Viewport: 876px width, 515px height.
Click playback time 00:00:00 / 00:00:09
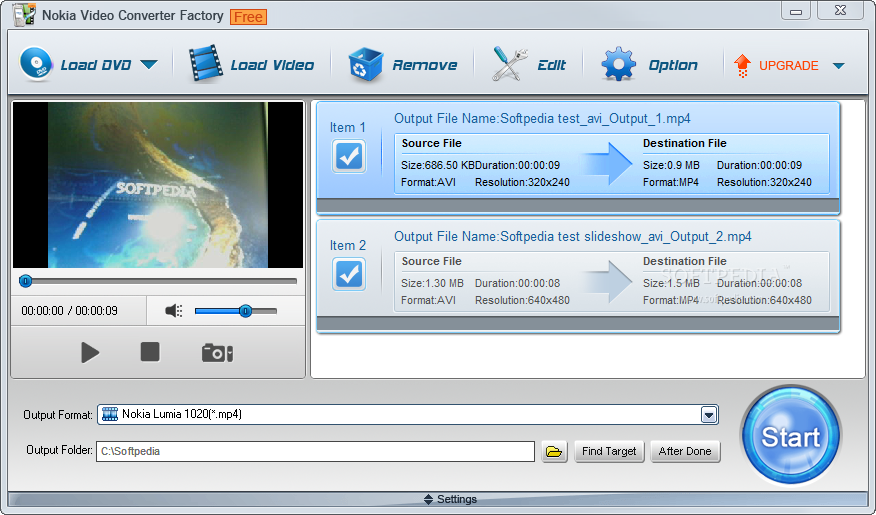tap(69, 311)
